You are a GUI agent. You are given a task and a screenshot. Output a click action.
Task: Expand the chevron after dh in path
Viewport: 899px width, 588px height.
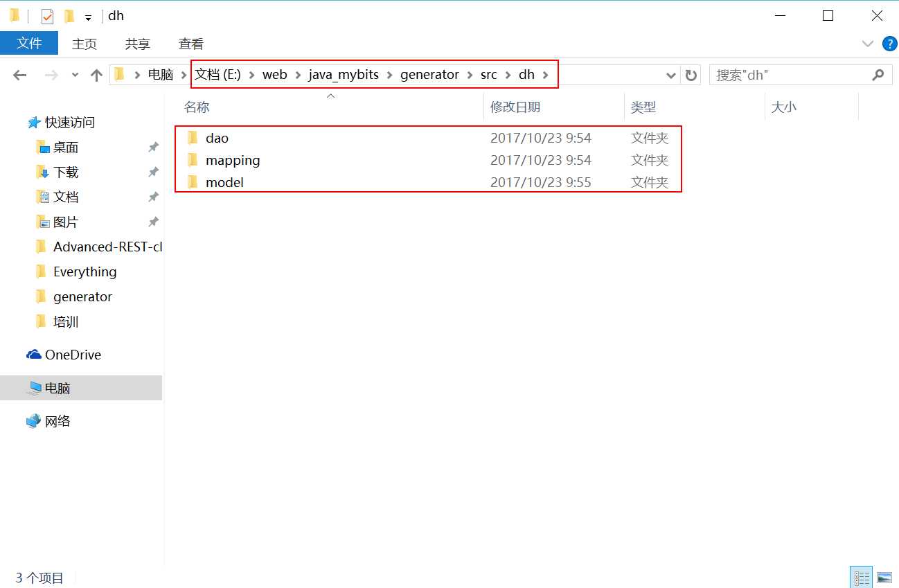click(x=546, y=75)
